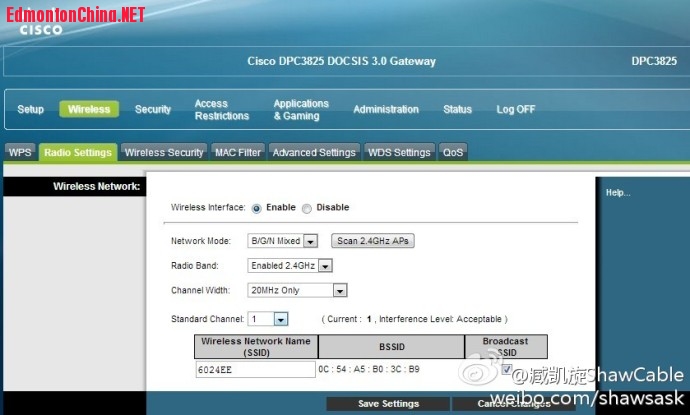Switch to MAC Filter tab
The width and height of the screenshot is (690, 415).
point(238,152)
